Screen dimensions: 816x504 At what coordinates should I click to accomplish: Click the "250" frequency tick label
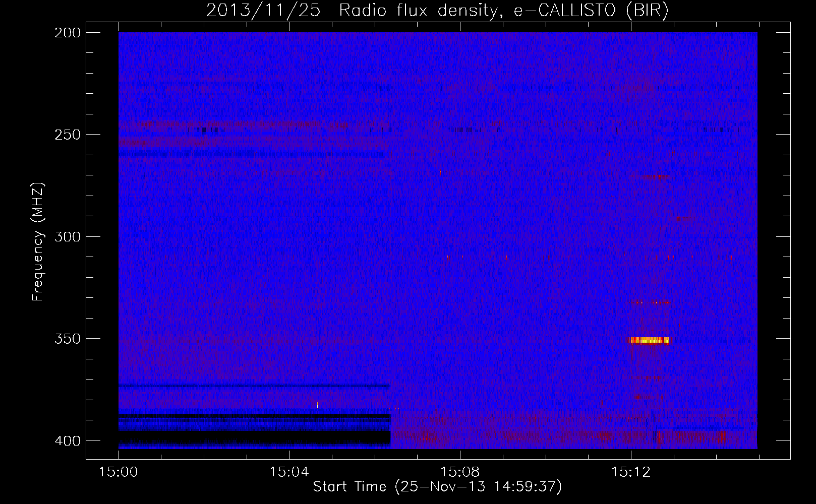(67, 135)
